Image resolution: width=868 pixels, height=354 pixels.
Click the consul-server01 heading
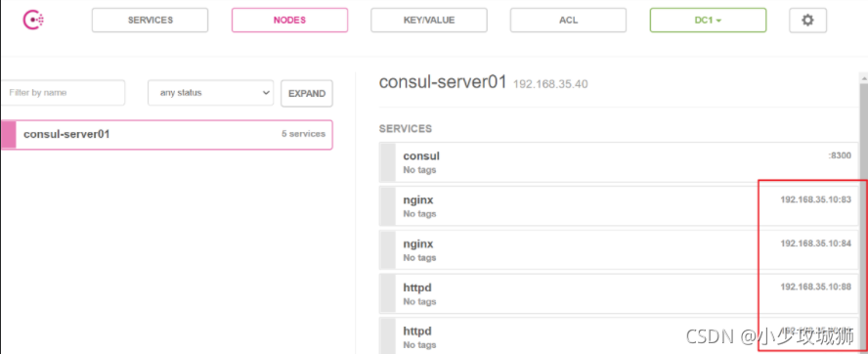click(443, 82)
